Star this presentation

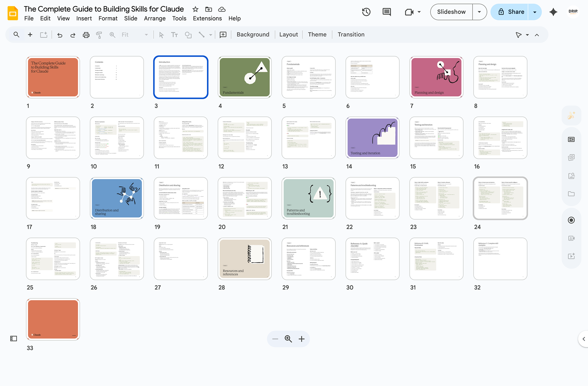point(195,9)
